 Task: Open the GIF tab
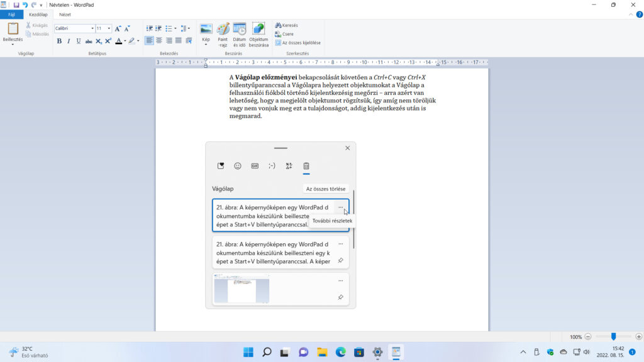255,166
